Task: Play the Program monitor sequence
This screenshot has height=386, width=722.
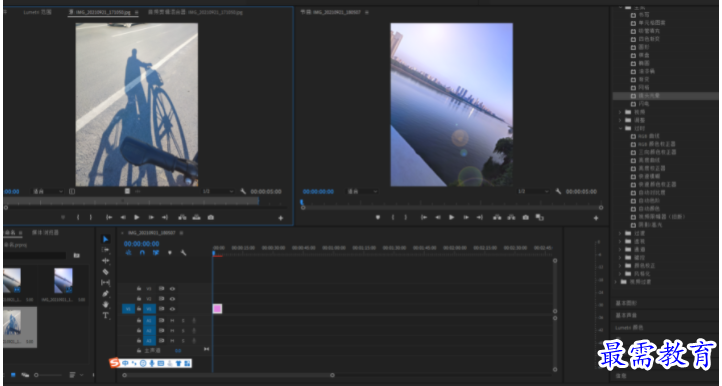Action: point(452,217)
